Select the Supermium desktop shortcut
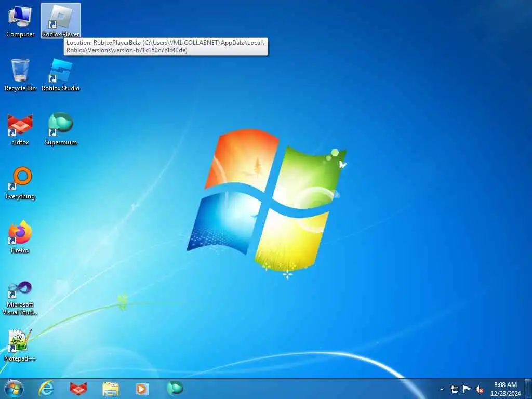Image resolution: width=532 pixels, height=399 pixels. click(61, 129)
